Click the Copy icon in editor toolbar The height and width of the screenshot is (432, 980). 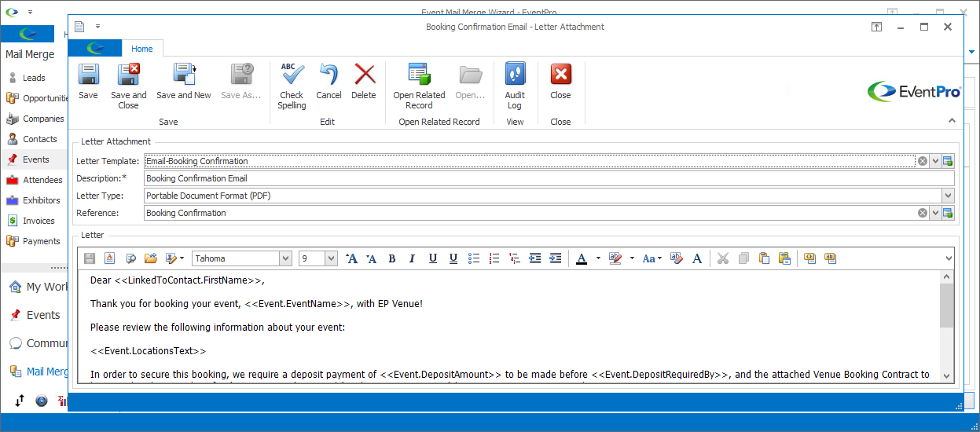[x=743, y=258]
